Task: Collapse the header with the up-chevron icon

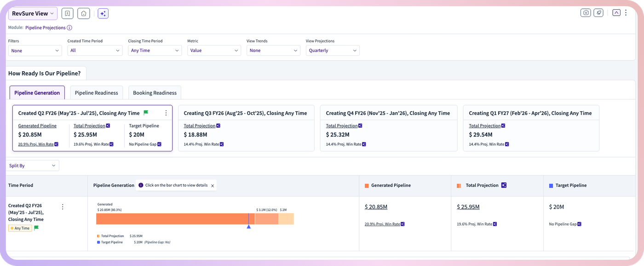Action: coord(616,13)
